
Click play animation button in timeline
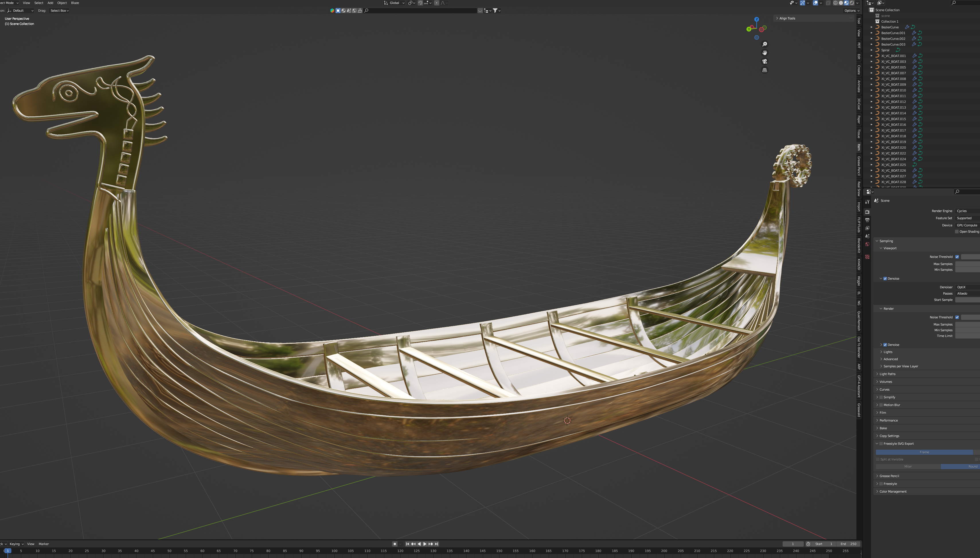pos(425,544)
